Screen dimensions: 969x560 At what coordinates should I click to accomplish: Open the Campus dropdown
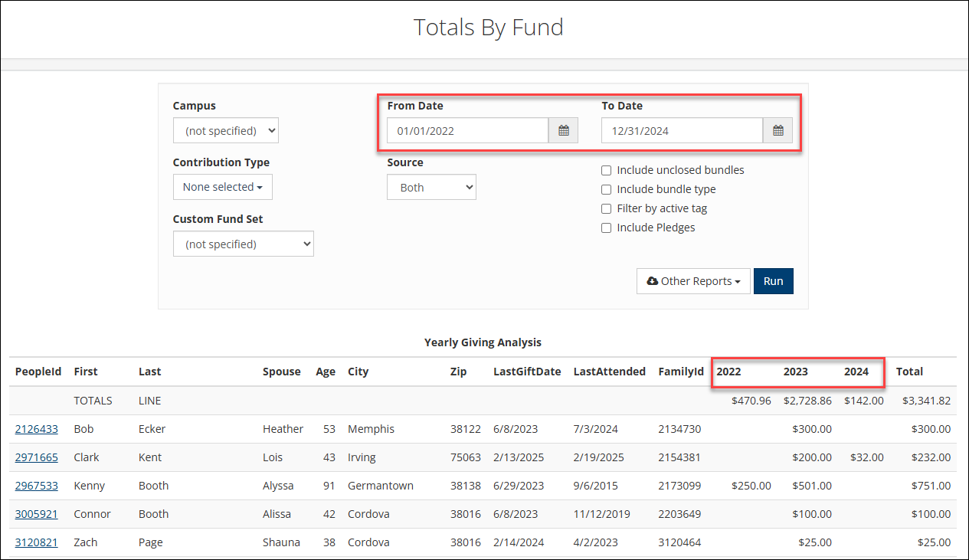click(226, 131)
